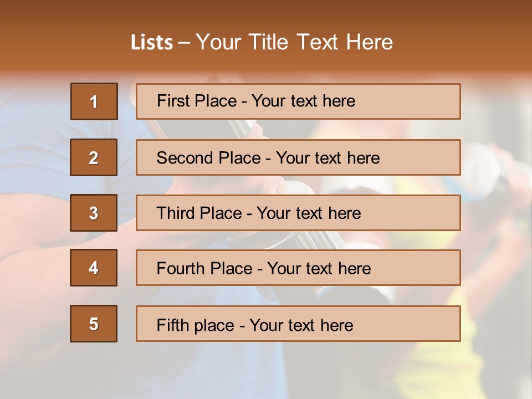Click the word Fifth in list item five

[x=172, y=325]
